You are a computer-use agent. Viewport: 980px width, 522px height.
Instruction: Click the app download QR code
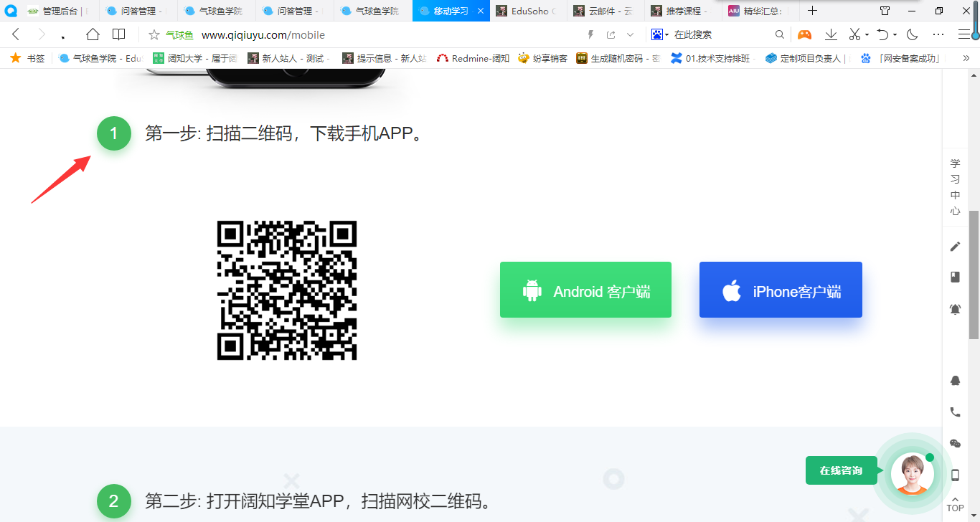click(287, 290)
